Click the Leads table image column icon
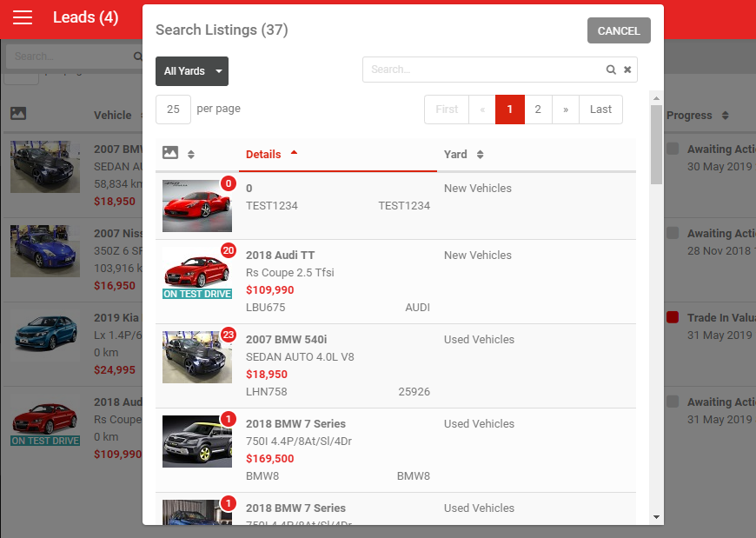Viewport: 756px width, 538px height. click(18, 113)
